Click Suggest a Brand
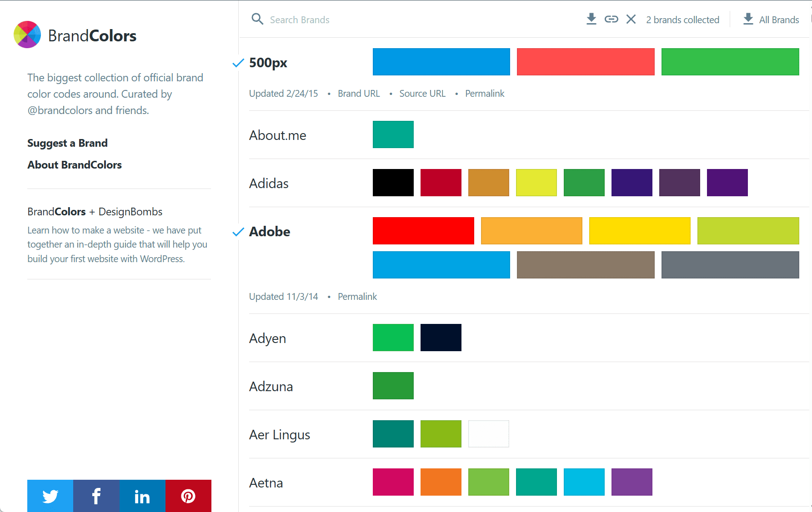This screenshot has height=512, width=812. click(x=67, y=143)
